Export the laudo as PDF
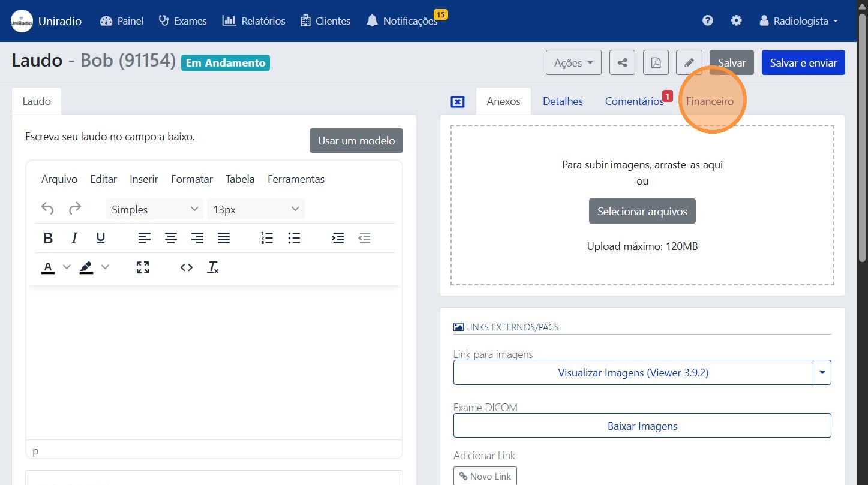 pyautogui.click(x=656, y=62)
